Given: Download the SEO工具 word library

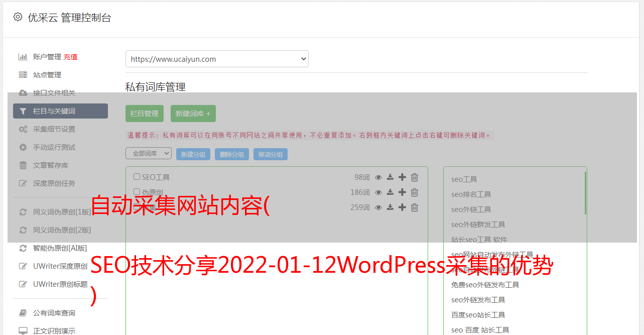Looking at the screenshot, I should [390, 177].
